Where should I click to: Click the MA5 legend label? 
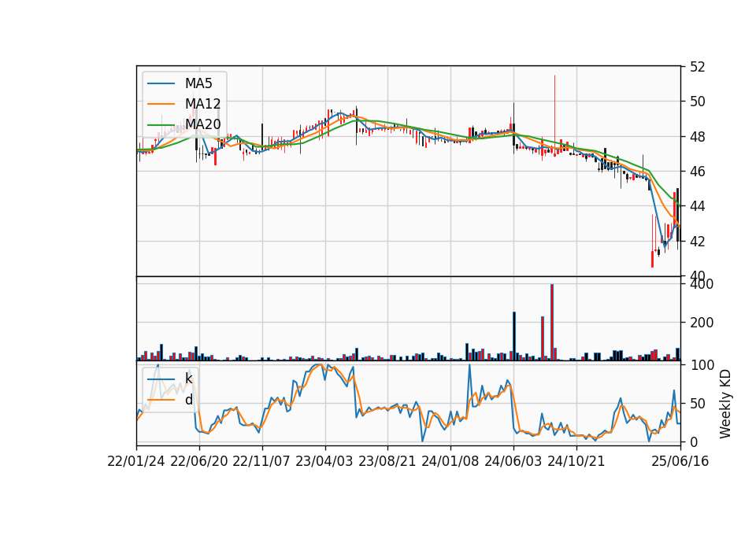pos(198,83)
